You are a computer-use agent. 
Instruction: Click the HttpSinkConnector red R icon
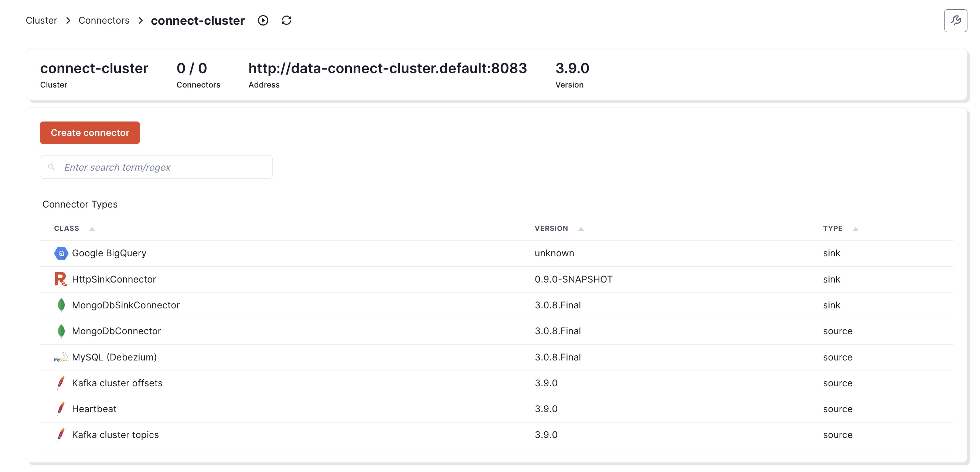point(61,279)
